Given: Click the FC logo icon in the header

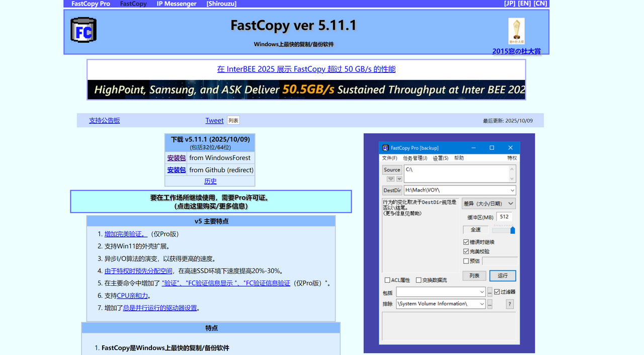Looking at the screenshot, I should [83, 30].
